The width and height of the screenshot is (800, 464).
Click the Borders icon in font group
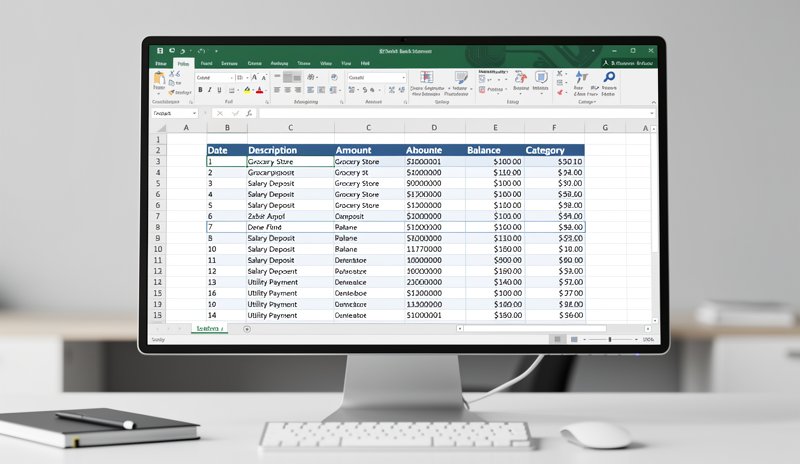click(x=232, y=90)
